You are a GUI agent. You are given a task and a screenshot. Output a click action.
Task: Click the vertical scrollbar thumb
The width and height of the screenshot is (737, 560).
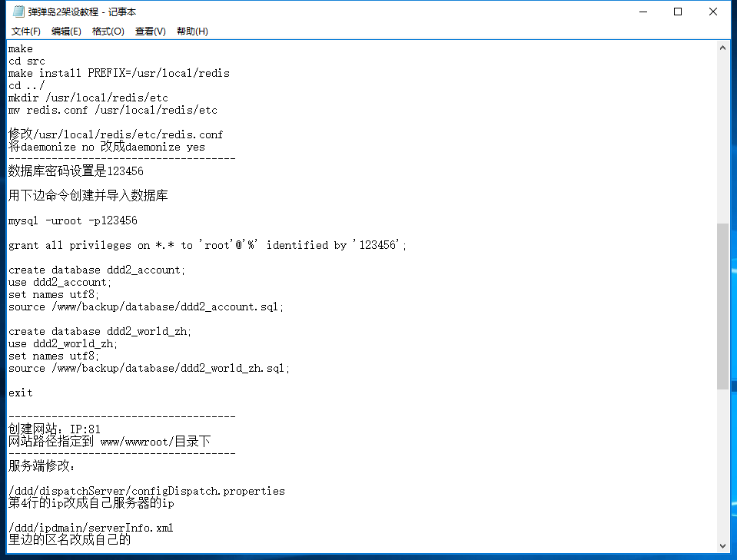(722, 307)
